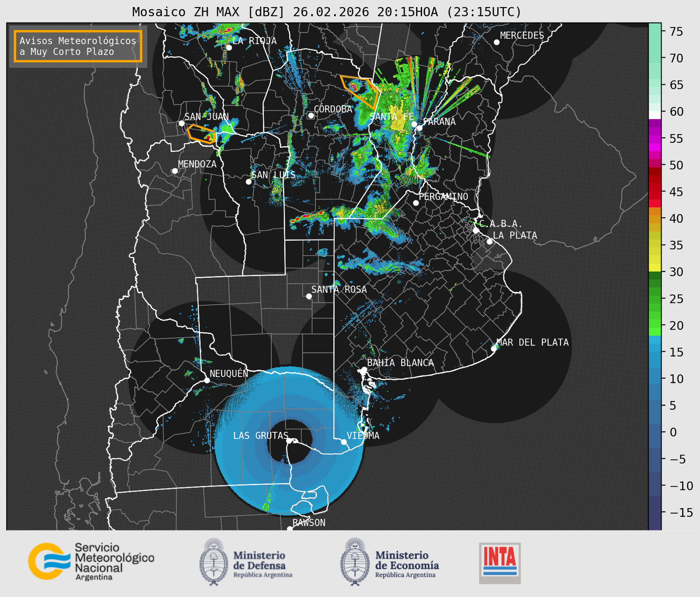This screenshot has width=700, height=597.
Task: Click the Mendoza city marker dot
Action: tap(175, 171)
